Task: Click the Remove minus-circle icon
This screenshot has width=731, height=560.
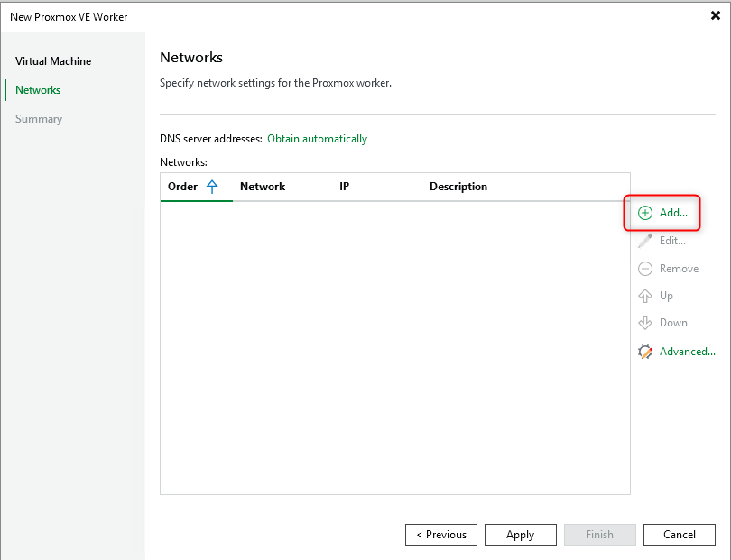Action: point(645,268)
